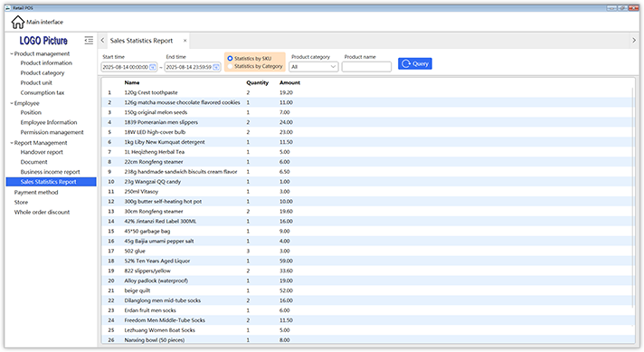Open Product information in sidebar

[x=46, y=63]
